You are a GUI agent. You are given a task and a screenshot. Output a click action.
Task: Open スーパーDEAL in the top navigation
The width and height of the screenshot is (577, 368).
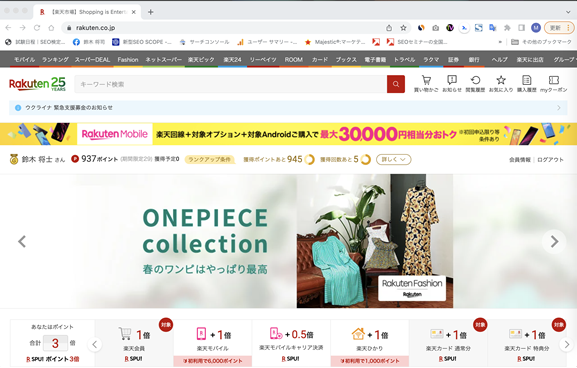pos(92,59)
